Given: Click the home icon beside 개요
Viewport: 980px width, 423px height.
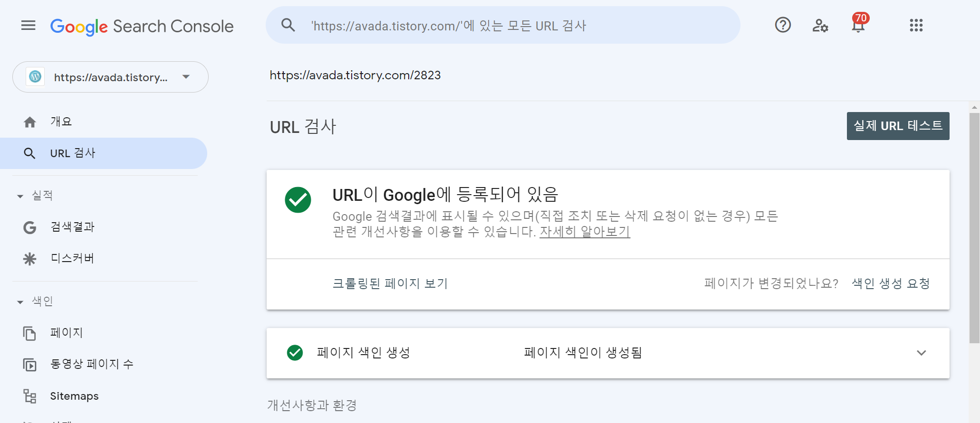Looking at the screenshot, I should [x=30, y=122].
